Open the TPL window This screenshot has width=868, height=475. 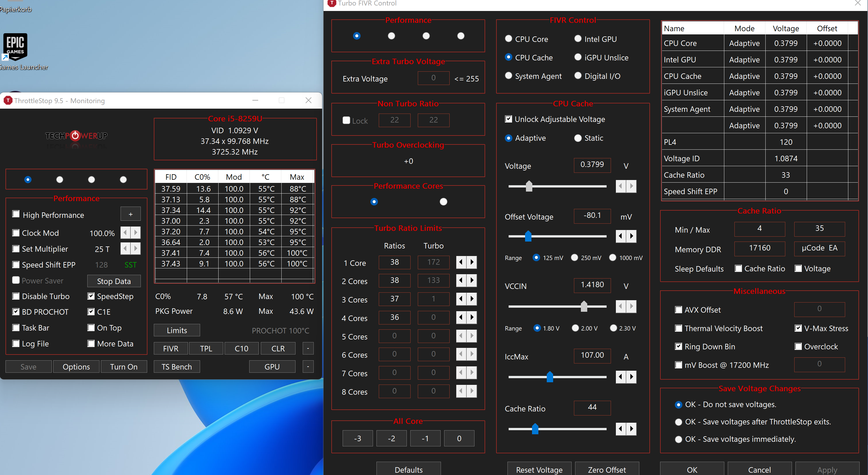click(x=206, y=348)
